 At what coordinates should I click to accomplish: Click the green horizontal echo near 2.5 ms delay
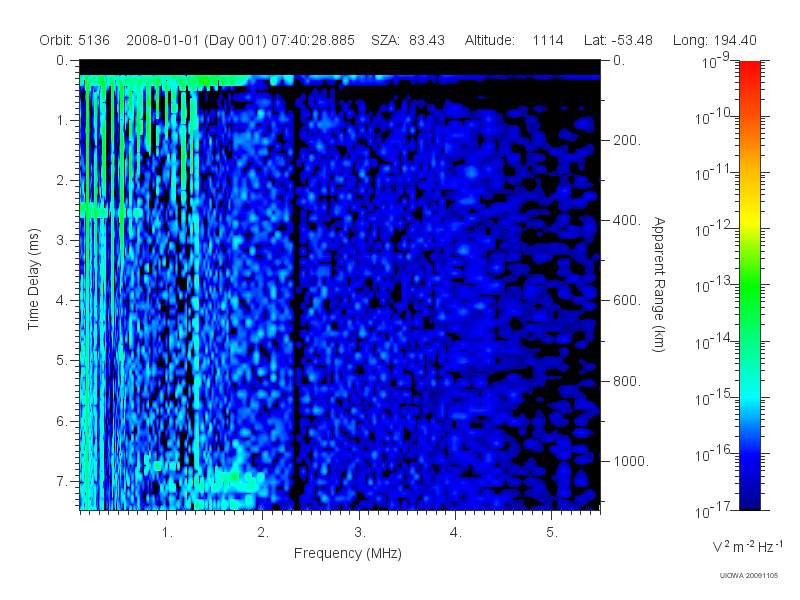(x=110, y=210)
